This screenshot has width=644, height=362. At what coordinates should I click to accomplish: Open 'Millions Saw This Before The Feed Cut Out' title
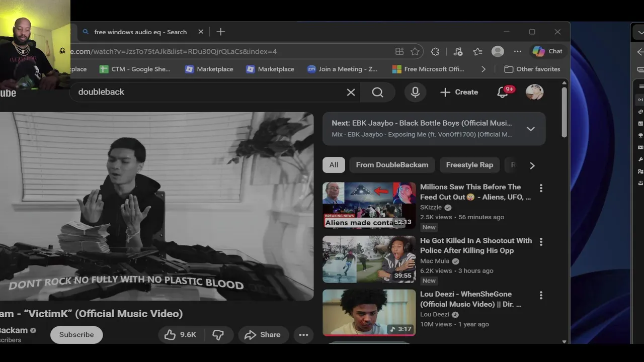point(475,192)
